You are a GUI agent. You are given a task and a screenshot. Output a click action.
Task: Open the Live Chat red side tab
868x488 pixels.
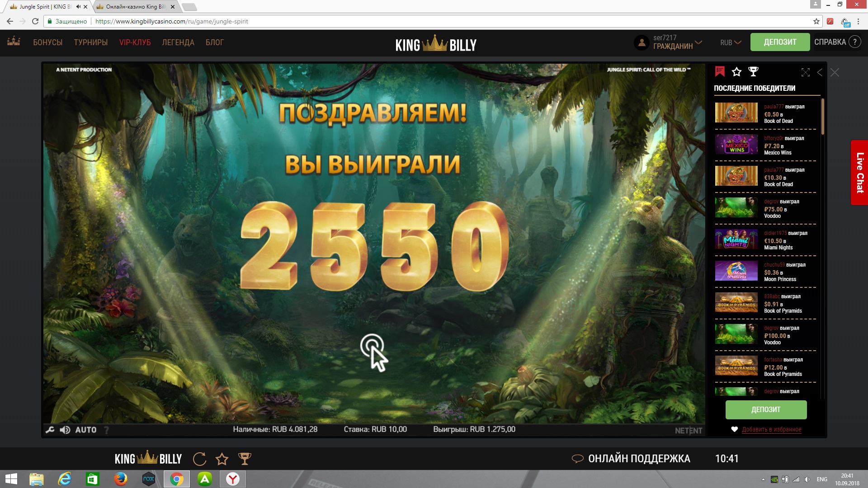tap(859, 173)
